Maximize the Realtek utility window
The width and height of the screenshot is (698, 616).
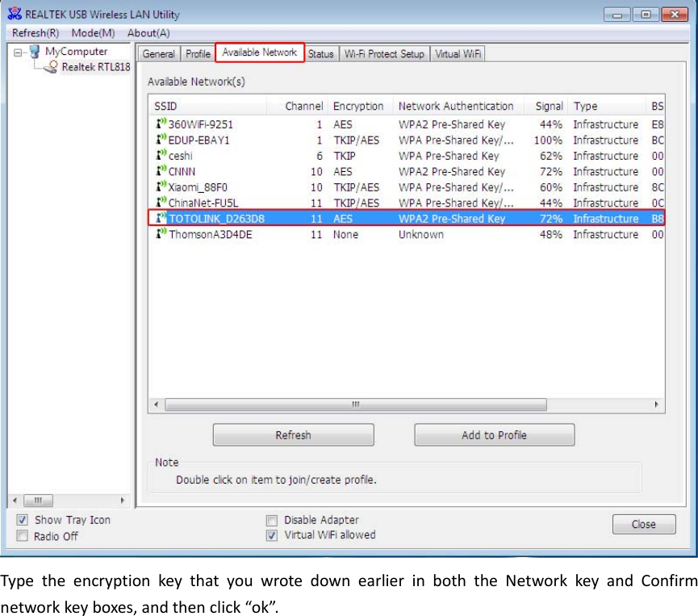(646, 15)
